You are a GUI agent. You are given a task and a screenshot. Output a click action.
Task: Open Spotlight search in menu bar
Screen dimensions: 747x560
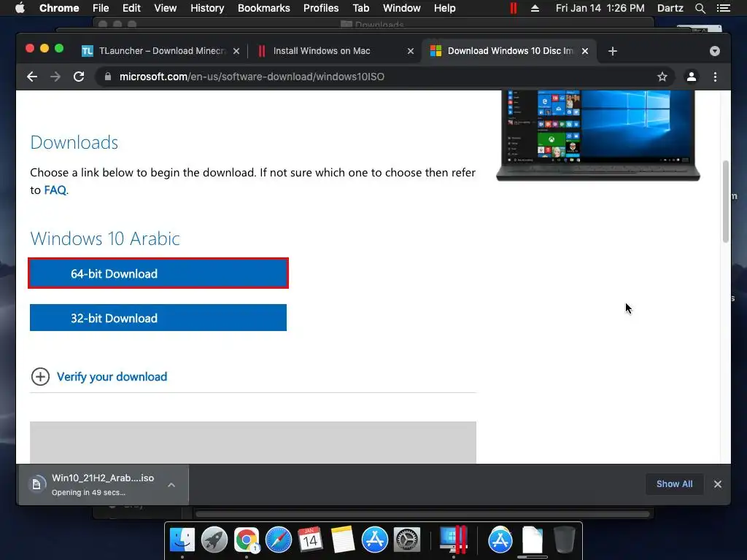click(x=700, y=8)
